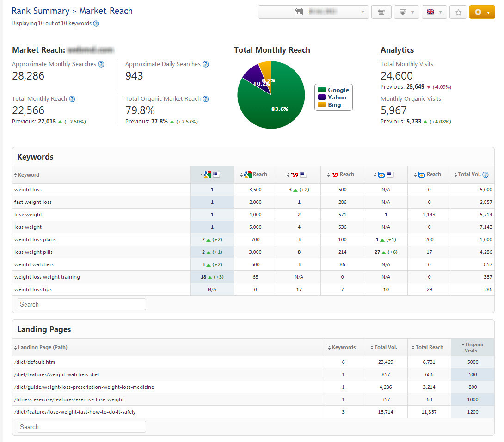The height and width of the screenshot is (442, 504).
Task: Click help icon beside Displaying 10 keywords
Action: [x=96, y=24]
